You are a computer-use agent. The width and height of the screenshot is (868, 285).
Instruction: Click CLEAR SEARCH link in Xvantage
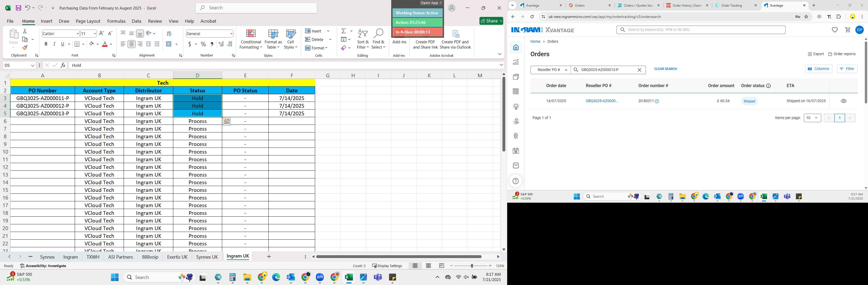[665, 69]
